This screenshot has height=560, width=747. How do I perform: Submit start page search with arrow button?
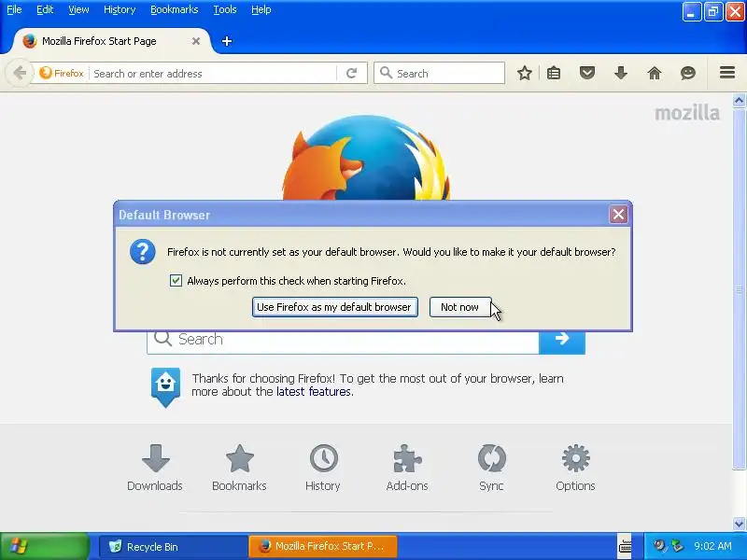562,340
